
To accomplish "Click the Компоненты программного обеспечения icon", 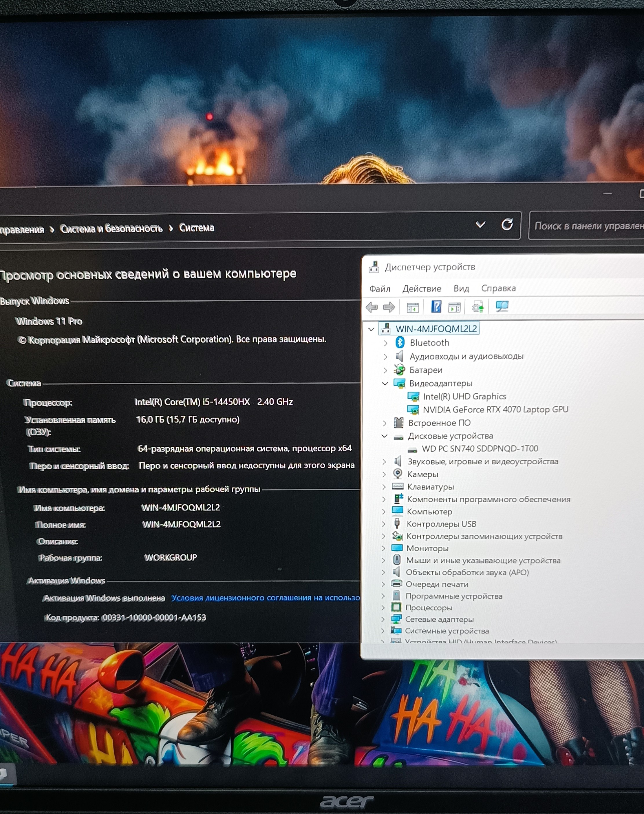I will (398, 499).
